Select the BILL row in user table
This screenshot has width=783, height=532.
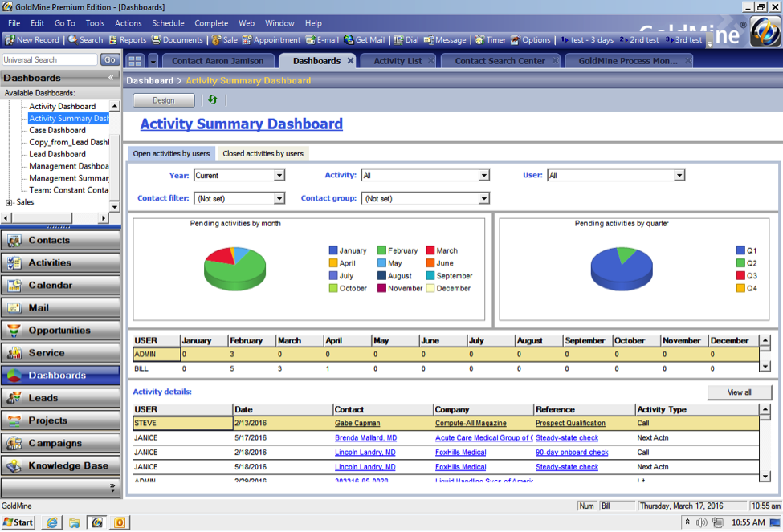point(446,369)
